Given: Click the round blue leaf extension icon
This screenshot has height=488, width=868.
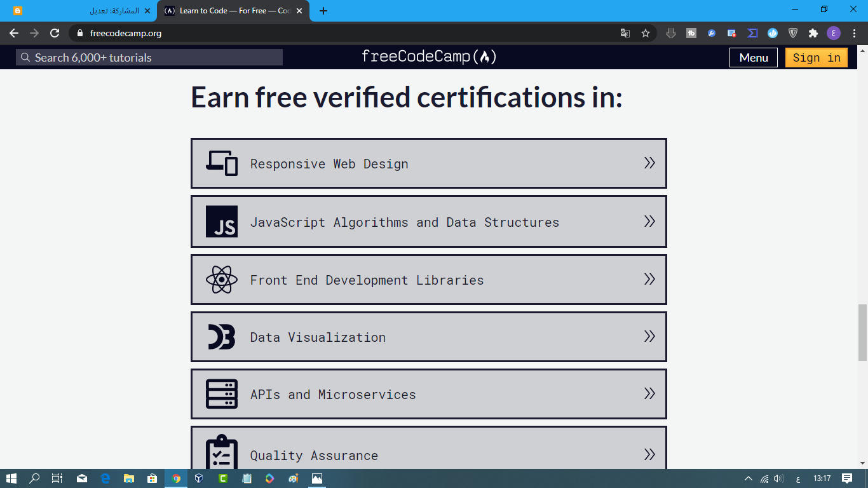Looking at the screenshot, I should pyautogui.click(x=773, y=33).
